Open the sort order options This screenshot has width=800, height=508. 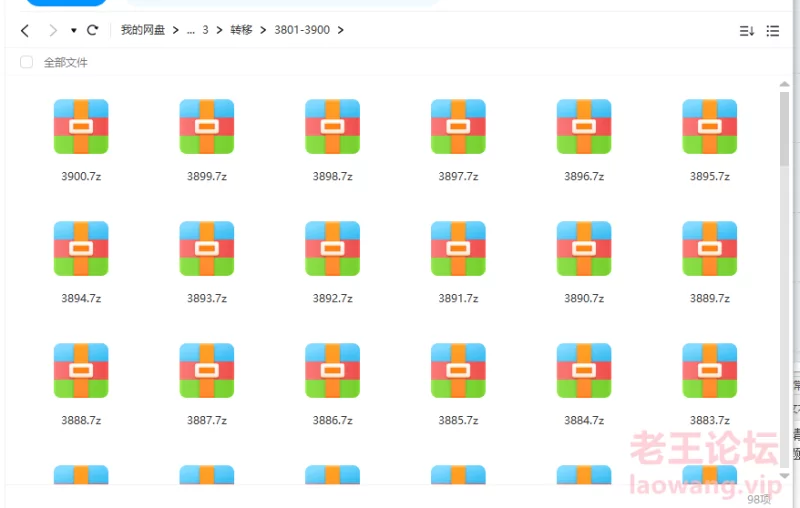(746, 31)
